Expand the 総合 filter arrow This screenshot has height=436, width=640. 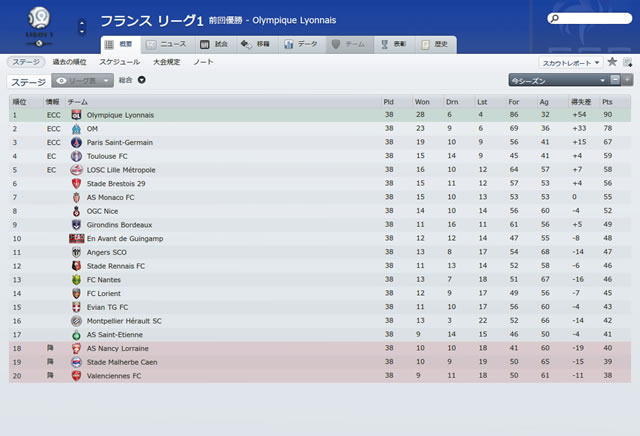click(x=142, y=80)
